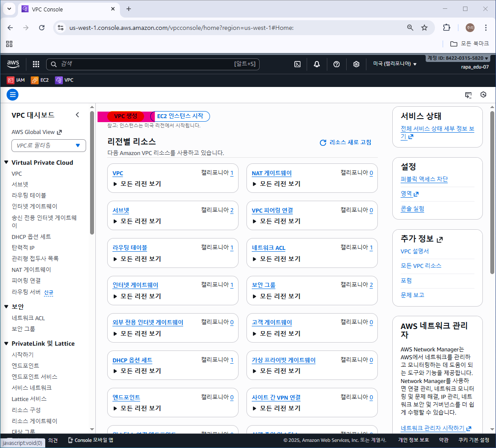Expand 모든 리전 보기 under 서브넷 card

(137, 221)
